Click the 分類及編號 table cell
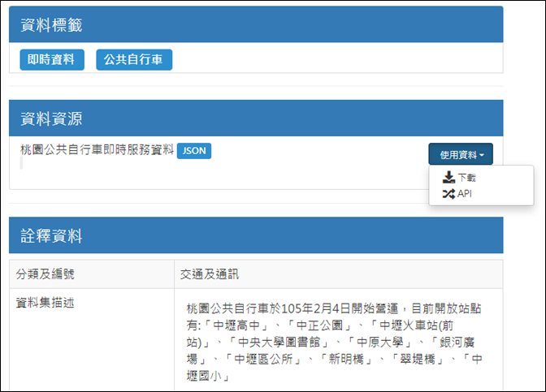 pos(92,274)
